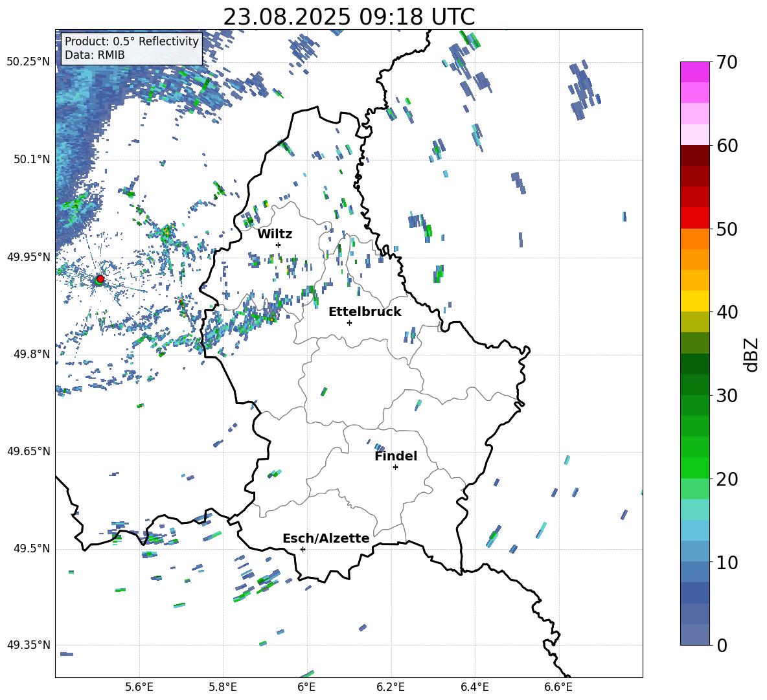767x700 pixels.
Task: Click the Data: RMIB text
Action: point(95,55)
